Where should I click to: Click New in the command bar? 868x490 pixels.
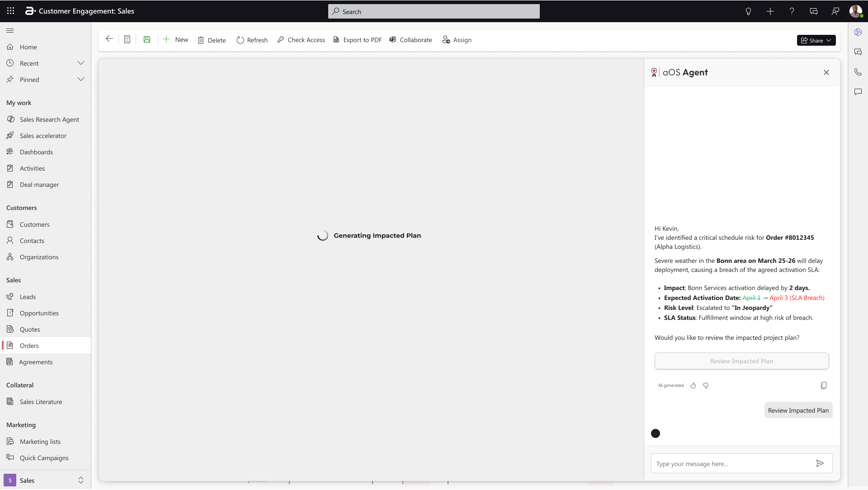(175, 40)
